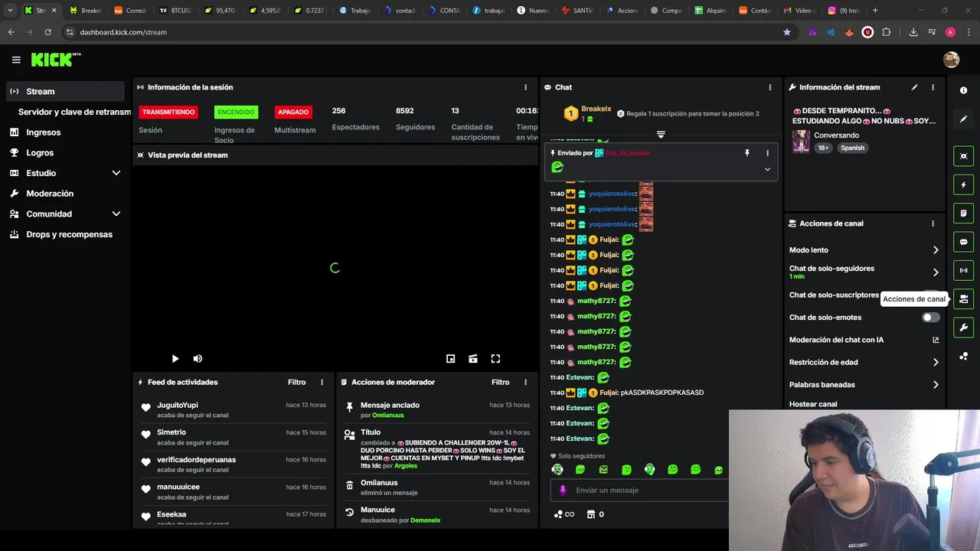Reload the page in the browser

coord(47,32)
